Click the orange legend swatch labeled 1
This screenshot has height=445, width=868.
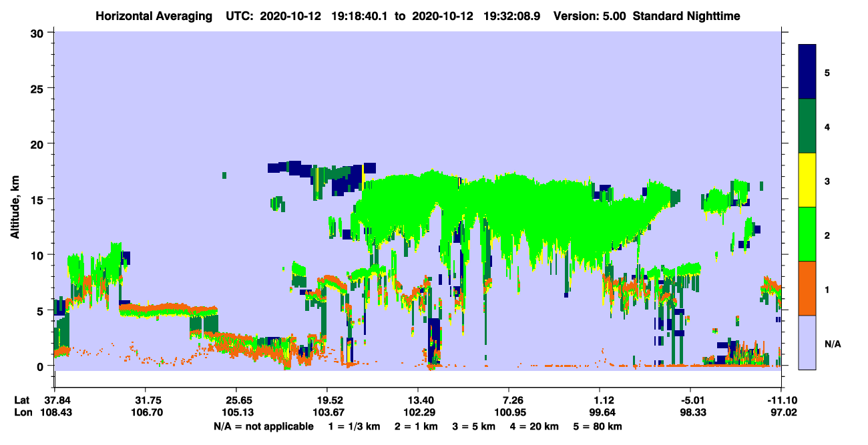pyautogui.click(x=807, y=288)
